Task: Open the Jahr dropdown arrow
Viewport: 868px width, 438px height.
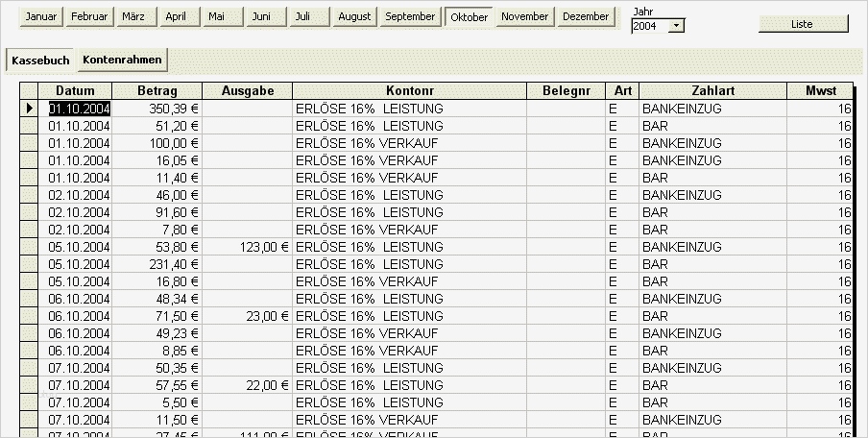Action: pos(676,26)
